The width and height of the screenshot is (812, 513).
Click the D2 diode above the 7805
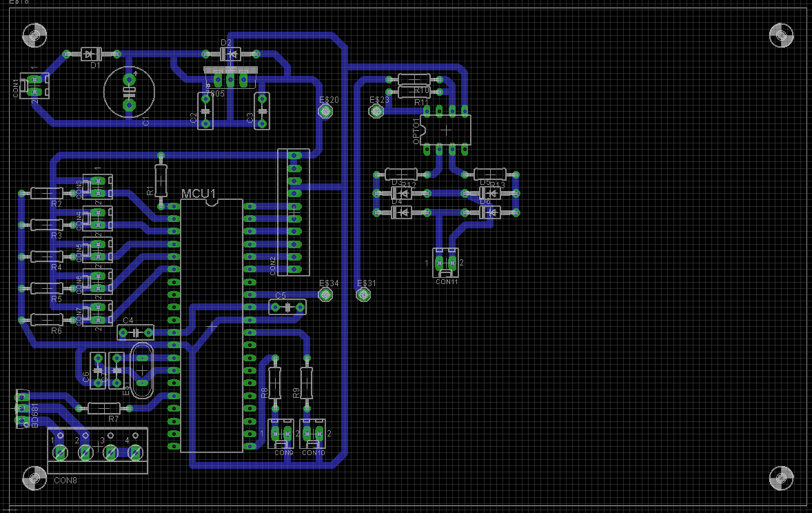pos(230,53)
